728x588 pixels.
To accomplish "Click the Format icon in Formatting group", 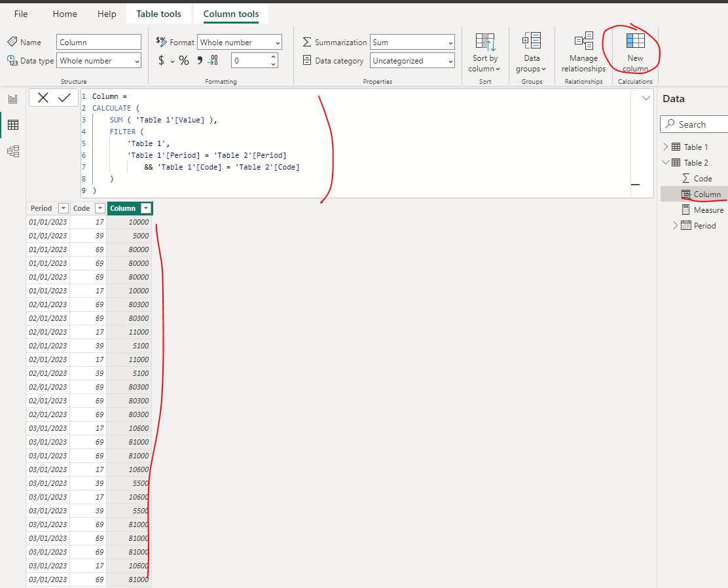I will [x=161, y=41].
